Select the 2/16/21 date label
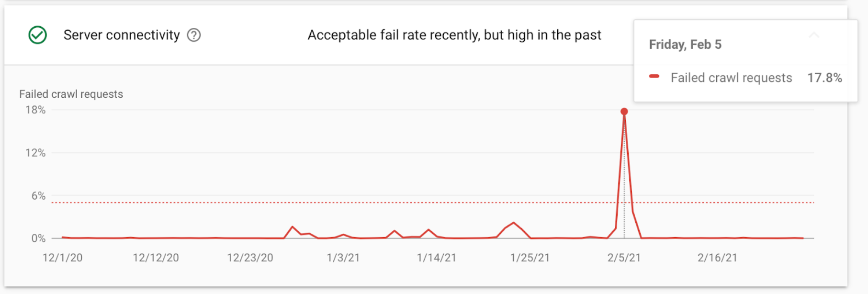Viewport: 868px width, 294px height. (717, 258)
